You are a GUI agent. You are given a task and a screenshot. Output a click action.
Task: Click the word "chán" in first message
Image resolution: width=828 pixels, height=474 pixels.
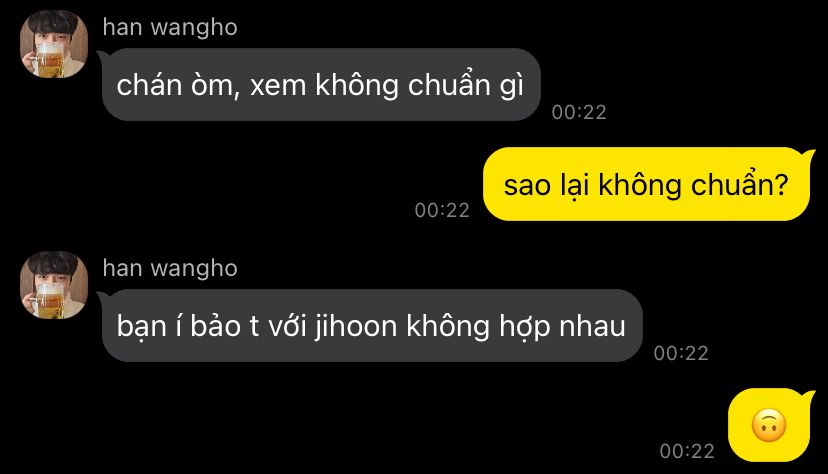149,85
